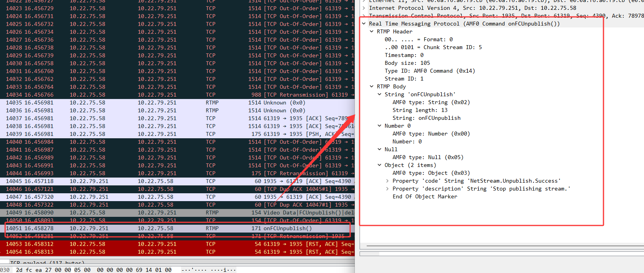The image size is (644, 273).
Task: Expand Property 'description' Stop publishing stream
Action: click(x=388, y=189)
